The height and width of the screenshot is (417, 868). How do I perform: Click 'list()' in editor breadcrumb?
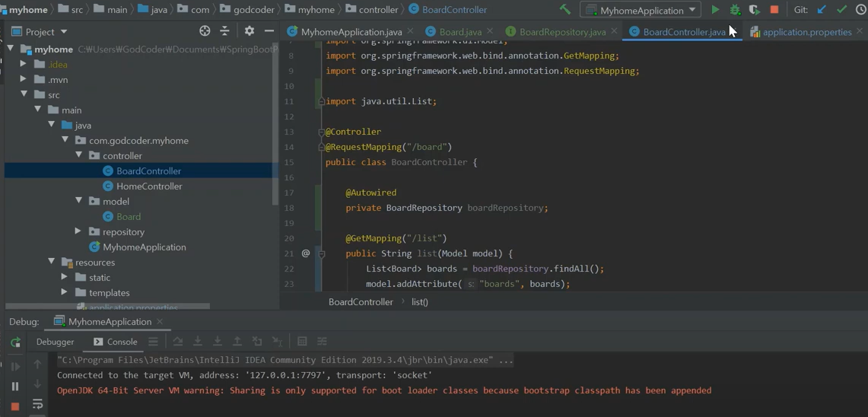[x=420, y=302]
